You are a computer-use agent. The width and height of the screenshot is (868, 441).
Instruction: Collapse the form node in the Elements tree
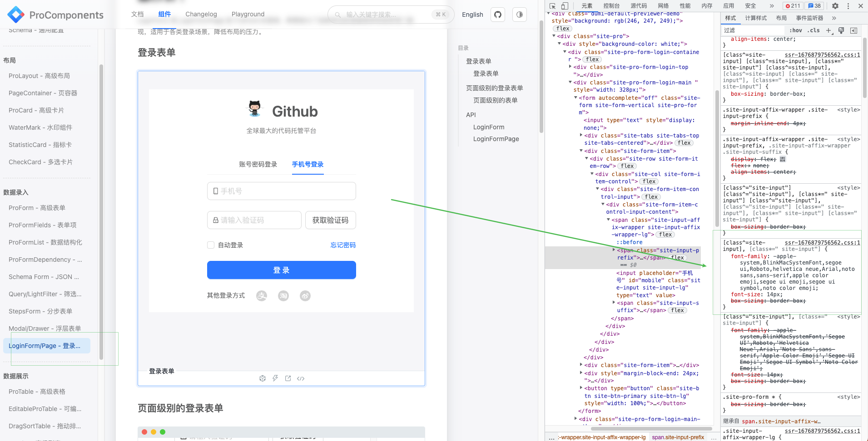575,98
